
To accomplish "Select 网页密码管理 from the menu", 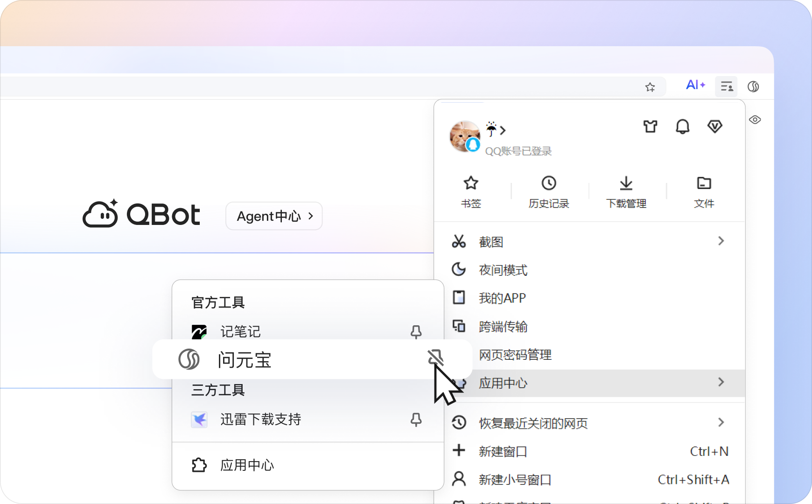I will 514,355.
